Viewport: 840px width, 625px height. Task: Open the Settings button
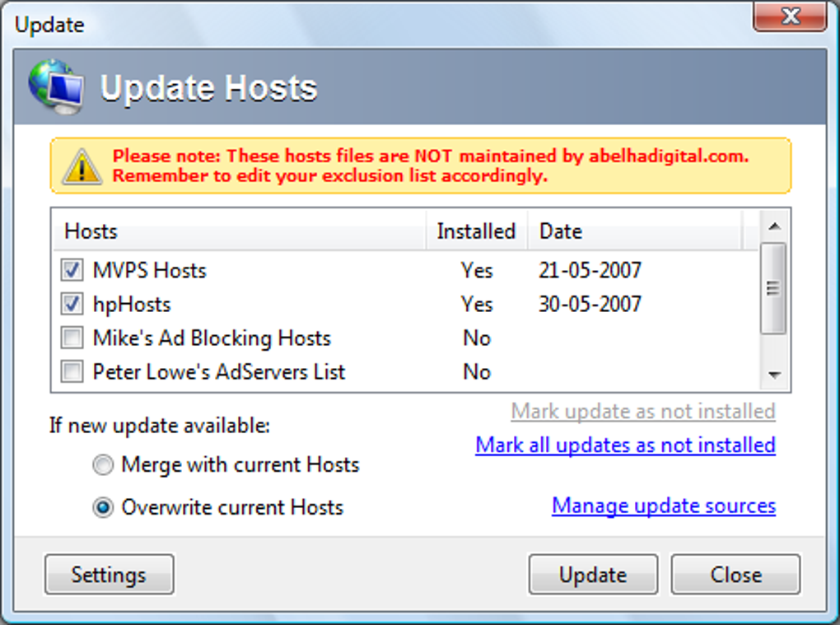(x=109, y=575)
